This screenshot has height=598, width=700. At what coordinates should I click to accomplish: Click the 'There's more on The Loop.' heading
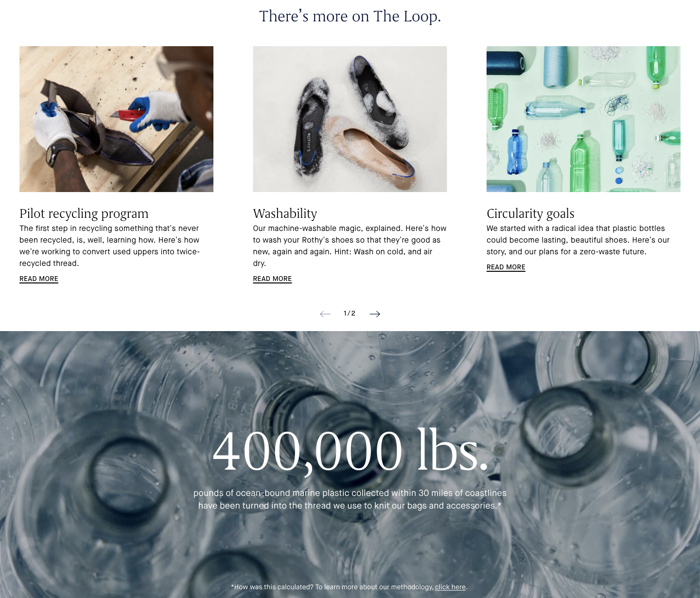click(x=350, y=17)
